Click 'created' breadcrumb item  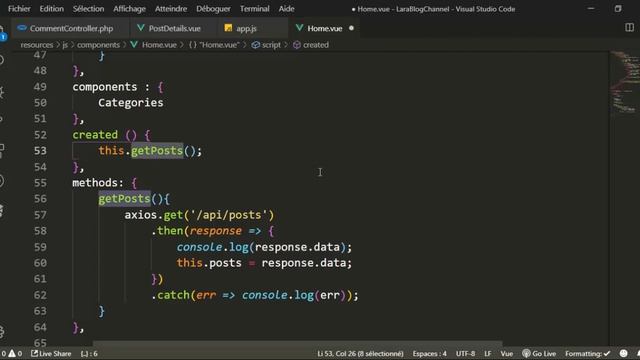pos(316,45)
